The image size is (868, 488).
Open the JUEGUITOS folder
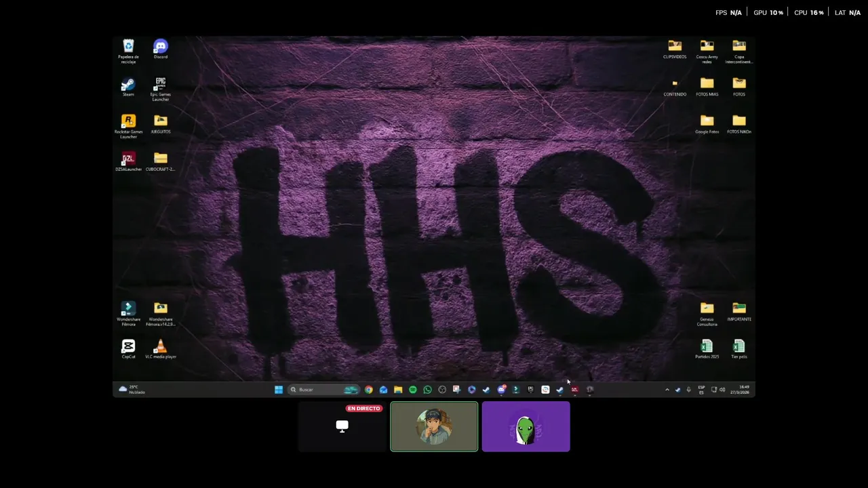[x=161, y=124]
